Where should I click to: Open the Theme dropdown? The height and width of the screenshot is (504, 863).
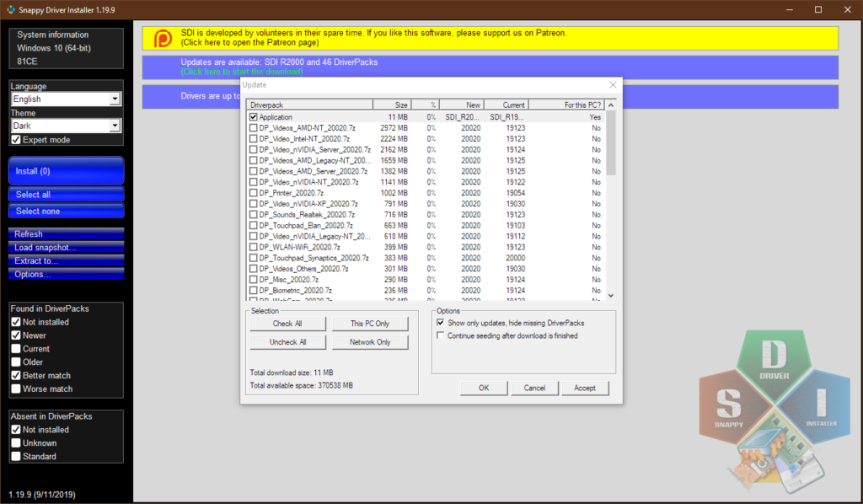[x=66, y=126]
